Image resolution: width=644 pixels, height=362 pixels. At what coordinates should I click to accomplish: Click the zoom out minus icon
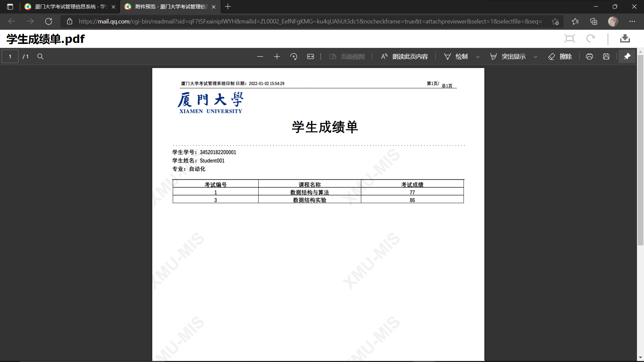point(260,57)
